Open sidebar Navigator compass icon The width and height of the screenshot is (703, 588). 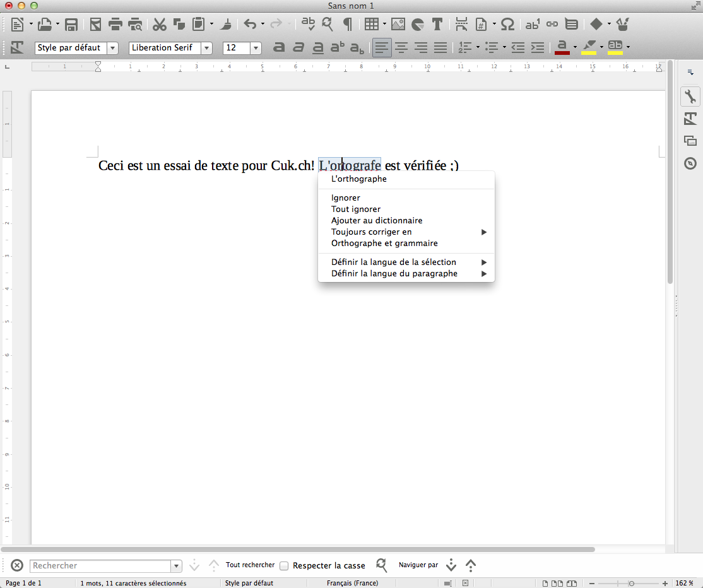click(690, 163)
